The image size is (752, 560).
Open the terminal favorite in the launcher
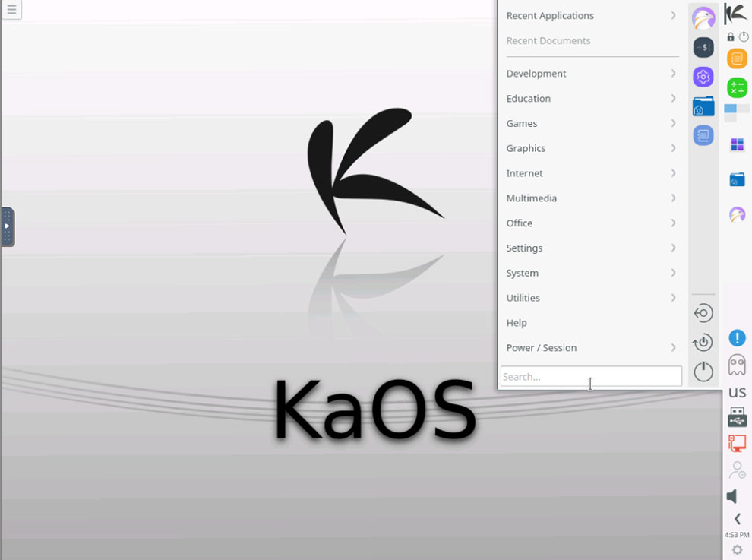tap(703, 48)
